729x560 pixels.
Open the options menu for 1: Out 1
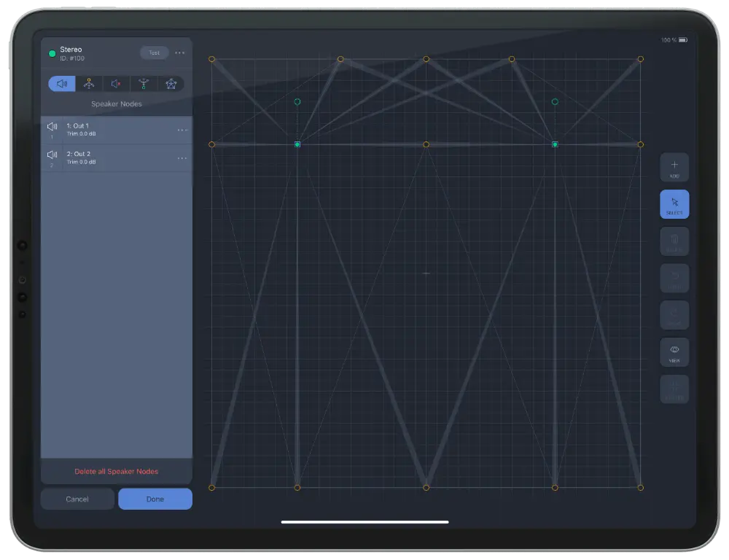tap(183, 130)
